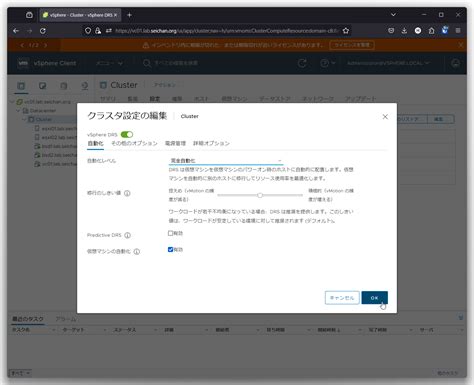Click the キャンセル button
474x385 pixels.
pyautogui.click(x=342, y=298)
